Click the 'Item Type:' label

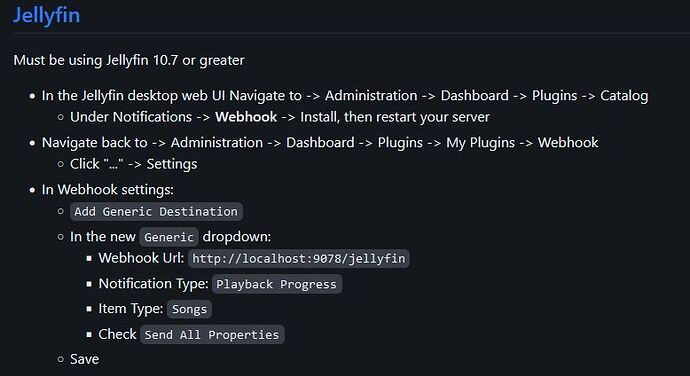pyautogui.click(x=131, y=309)
